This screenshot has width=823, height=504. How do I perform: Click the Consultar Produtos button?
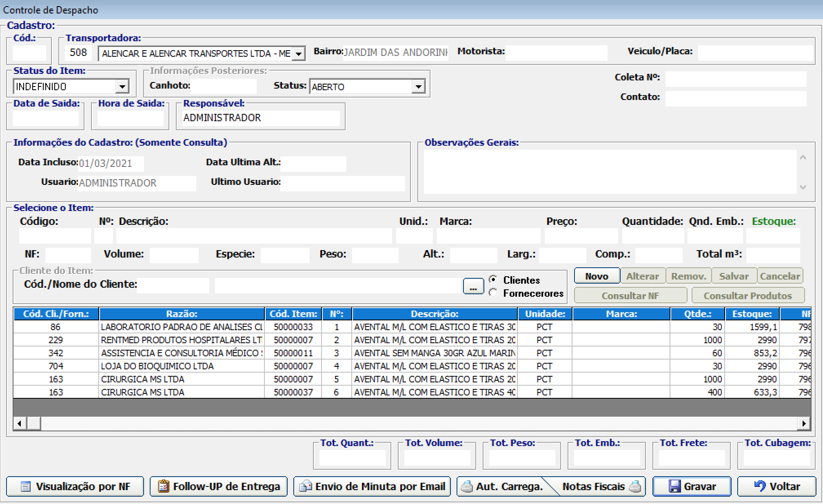coord(748,295)
